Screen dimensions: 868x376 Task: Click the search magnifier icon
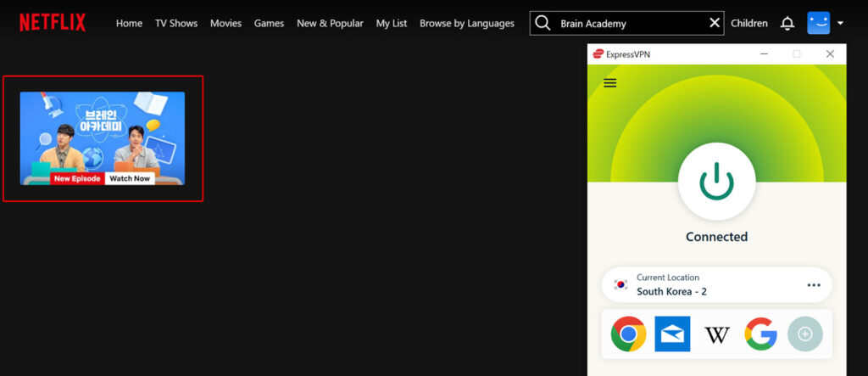[543, 23]
